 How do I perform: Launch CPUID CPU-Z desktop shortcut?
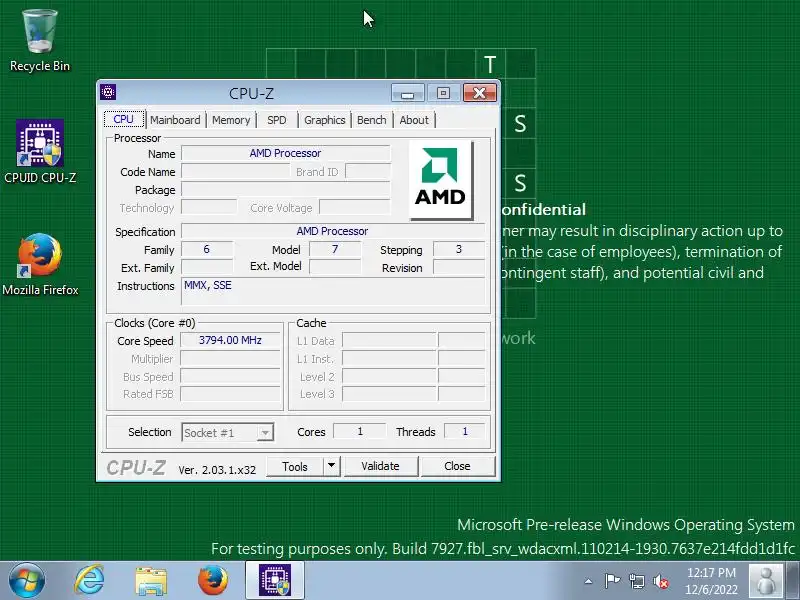pyautogui.click(x=40, y=152)
